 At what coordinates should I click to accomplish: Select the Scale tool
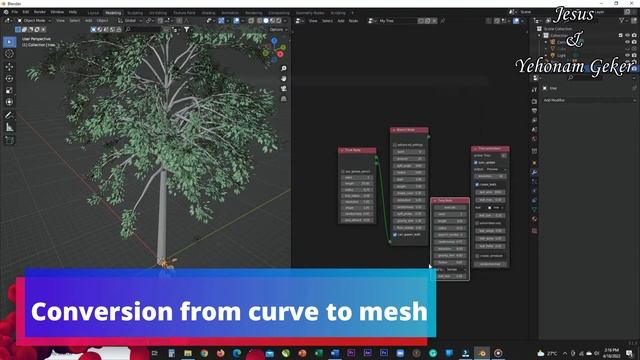(x=9, y=90)
